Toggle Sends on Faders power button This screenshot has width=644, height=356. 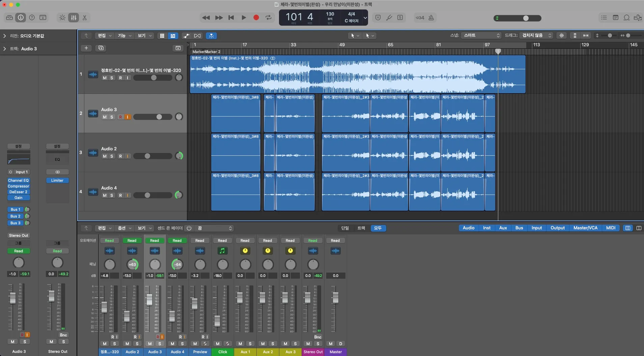point(189,228)
